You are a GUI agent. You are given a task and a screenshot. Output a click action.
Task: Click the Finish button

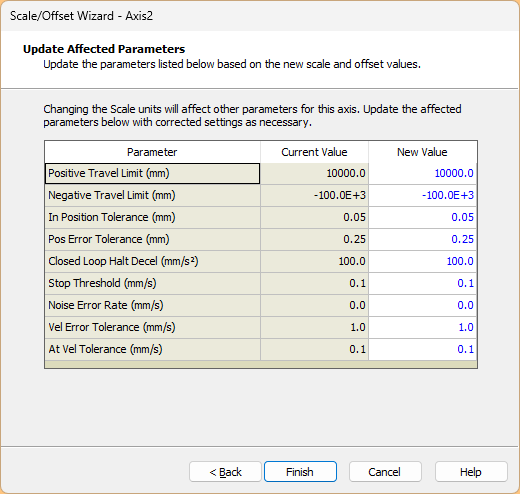click(300, 472)
